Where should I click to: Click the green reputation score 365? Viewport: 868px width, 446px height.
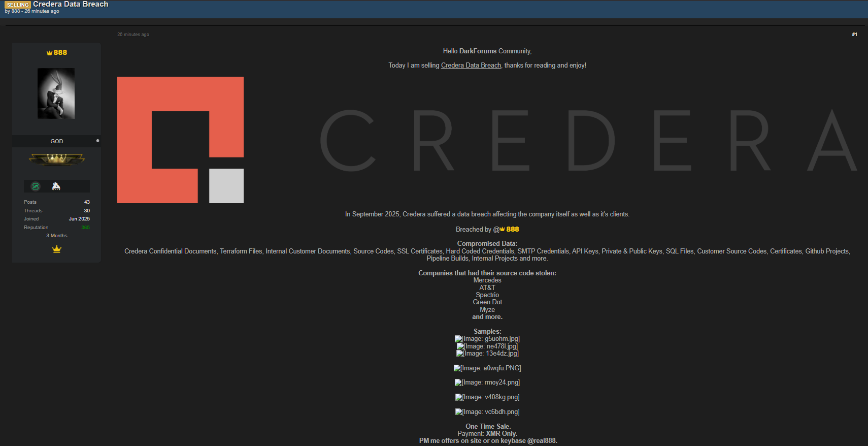pos(85,228)
